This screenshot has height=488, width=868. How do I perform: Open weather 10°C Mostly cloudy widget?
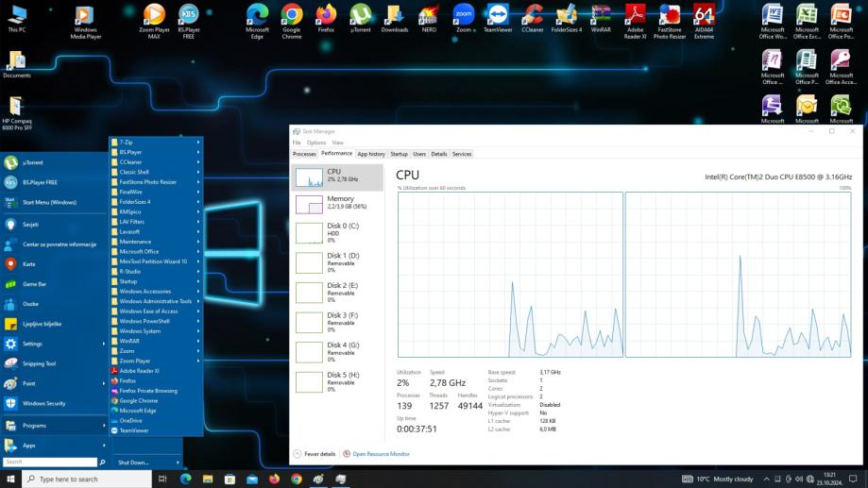tap(718, 480)
